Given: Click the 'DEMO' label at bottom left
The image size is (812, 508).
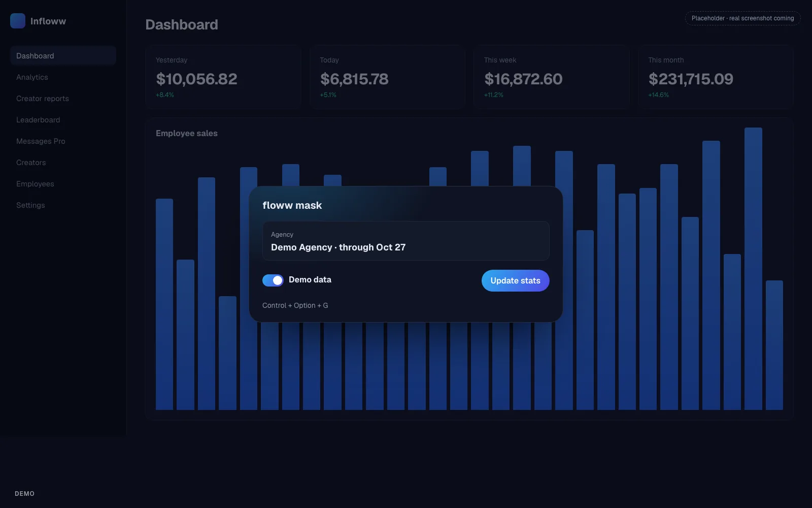Looking at the screenshot, I should point(24,494).
